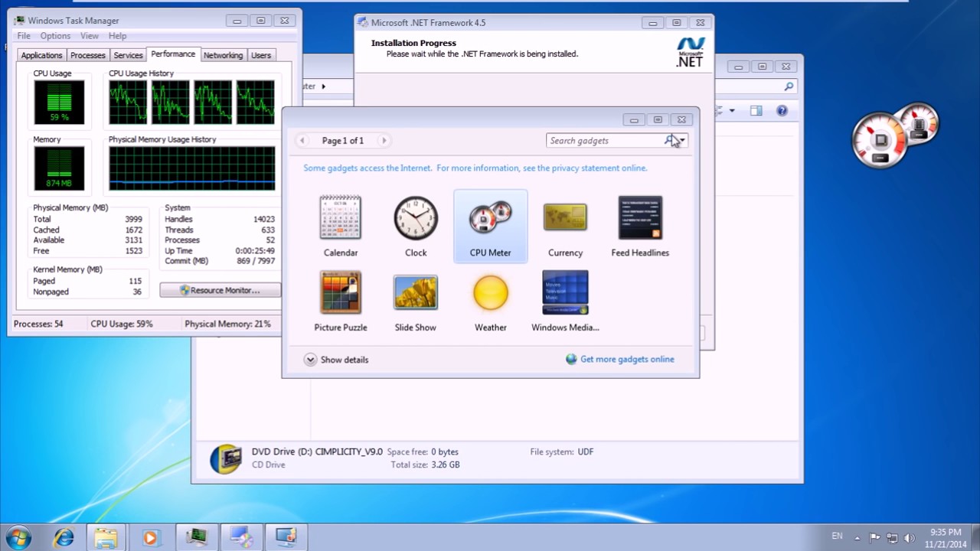Open Task Manager's File menu
The width and height of the screenshot is (980, 551).
click(24, 36)
